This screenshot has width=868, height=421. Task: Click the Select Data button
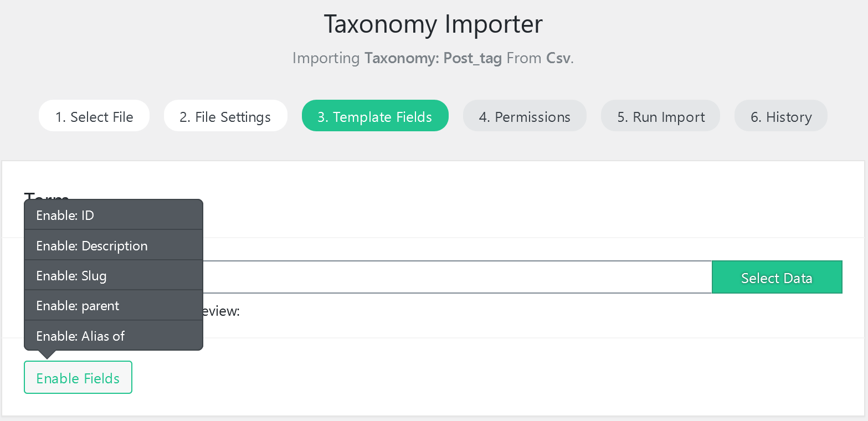tap(777, 277)
